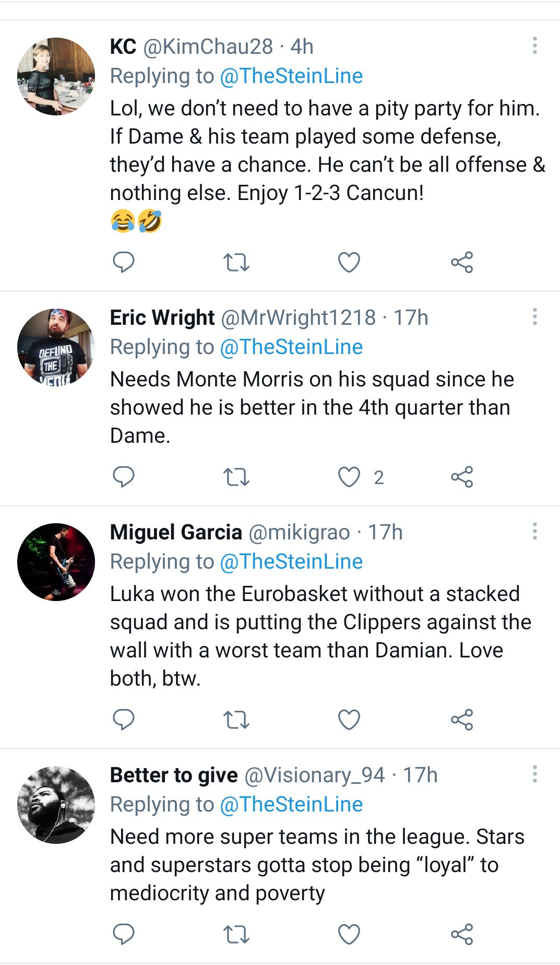The width and height of the screenshot is (560, 965).
Task: Reply to Miguel Garcia's tweet
Action: click(124, 720)
